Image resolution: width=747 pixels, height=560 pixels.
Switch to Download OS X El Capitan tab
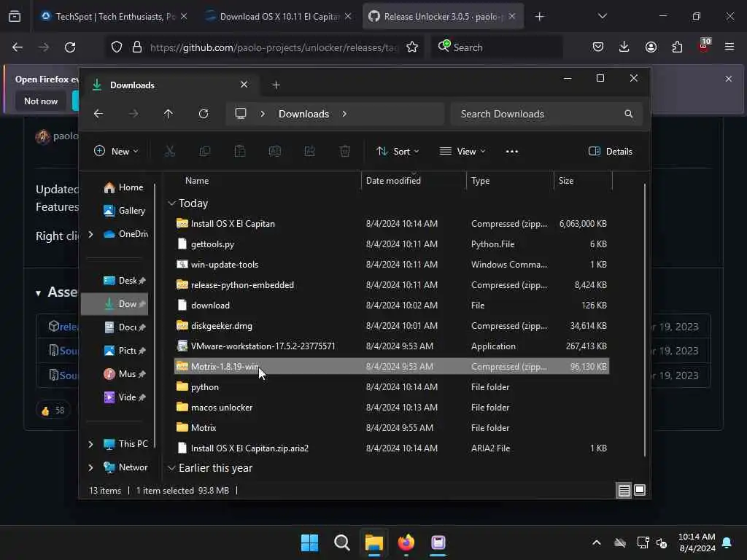pos(279,16)
